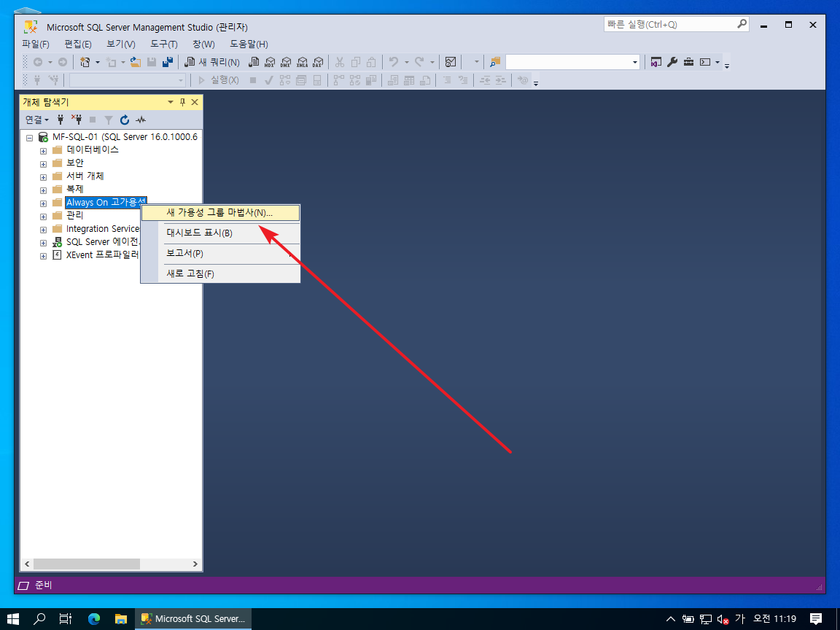The height and width of the screenshot is (630, 840).
Task: Click the Database Engine Query icon
Action: click(x=254, y=62)
